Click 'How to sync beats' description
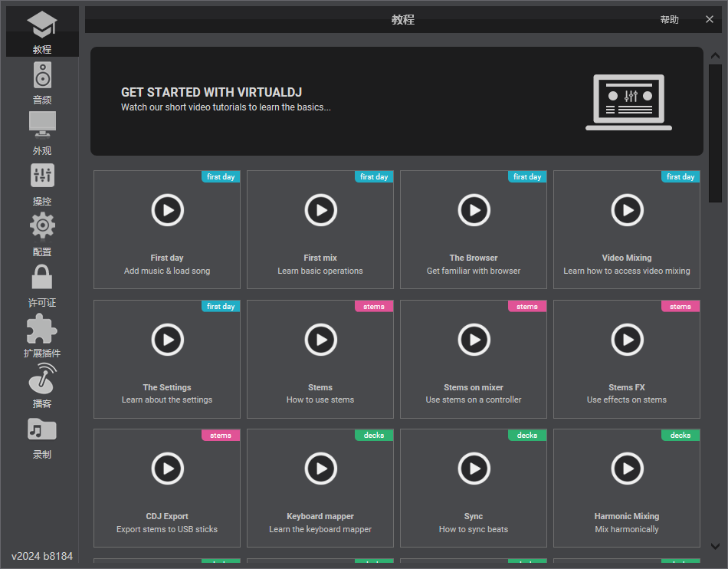The width and height of the screenshot is (728, 569). [474, 529]
